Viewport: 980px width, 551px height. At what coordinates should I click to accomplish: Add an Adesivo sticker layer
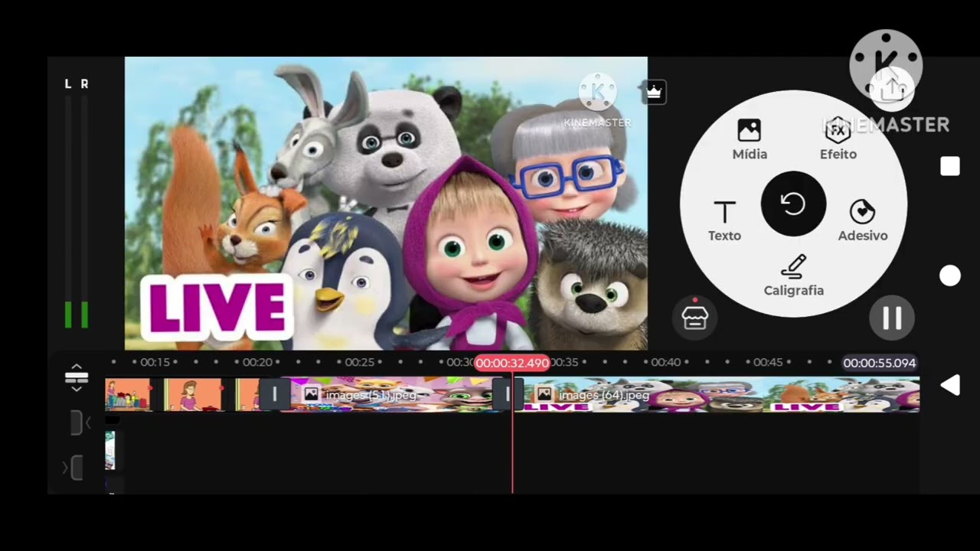click(x=863, y=221)
